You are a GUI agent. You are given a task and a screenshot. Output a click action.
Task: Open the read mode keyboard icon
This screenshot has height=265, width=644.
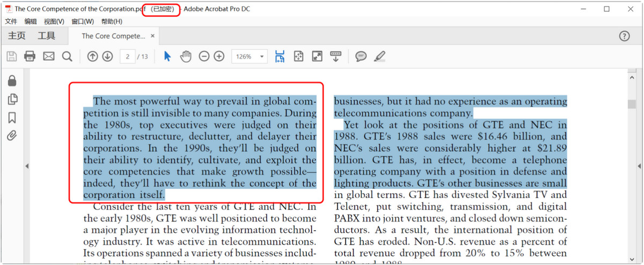[x=336, y=56]
